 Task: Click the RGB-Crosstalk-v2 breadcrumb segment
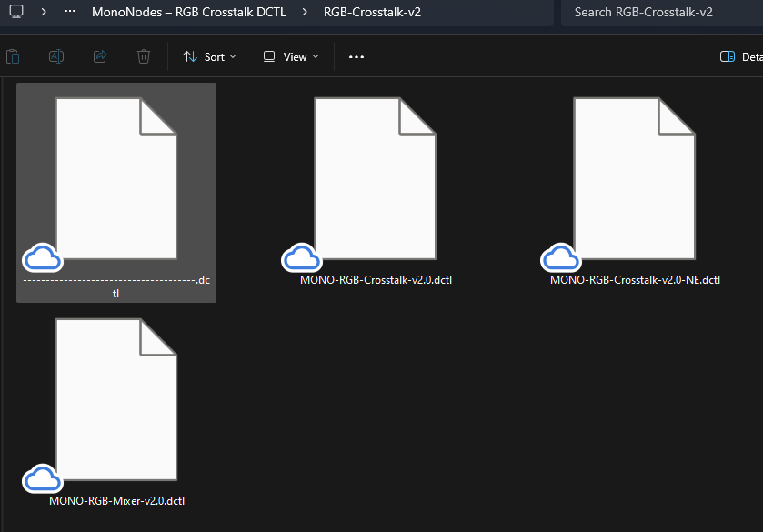[372, 13]
